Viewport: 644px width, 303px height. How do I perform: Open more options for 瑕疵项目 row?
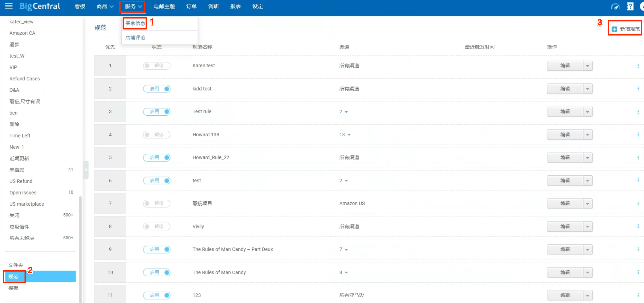coord(638,203)
